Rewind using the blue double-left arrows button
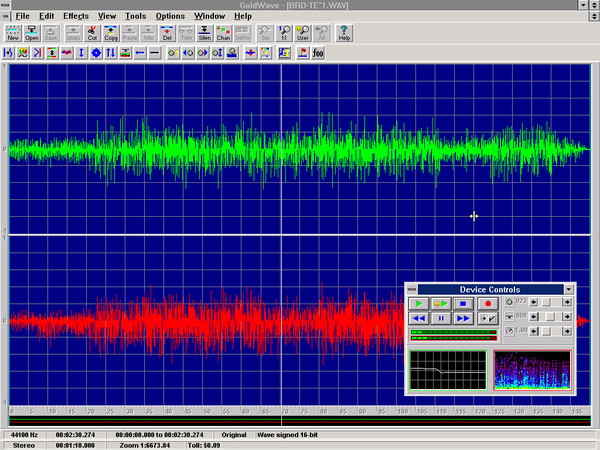Screen dimensions: 600x450 tap(419, 318)
